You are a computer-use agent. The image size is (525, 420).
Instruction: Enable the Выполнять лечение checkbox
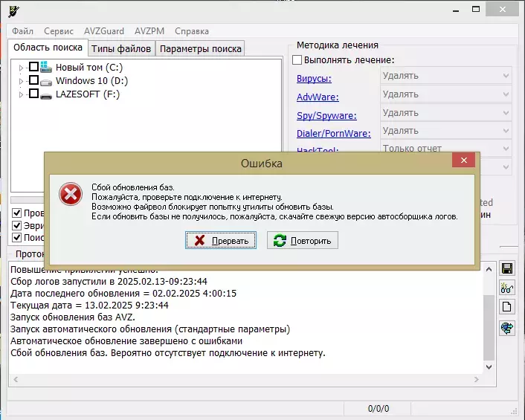click(297, 60)
